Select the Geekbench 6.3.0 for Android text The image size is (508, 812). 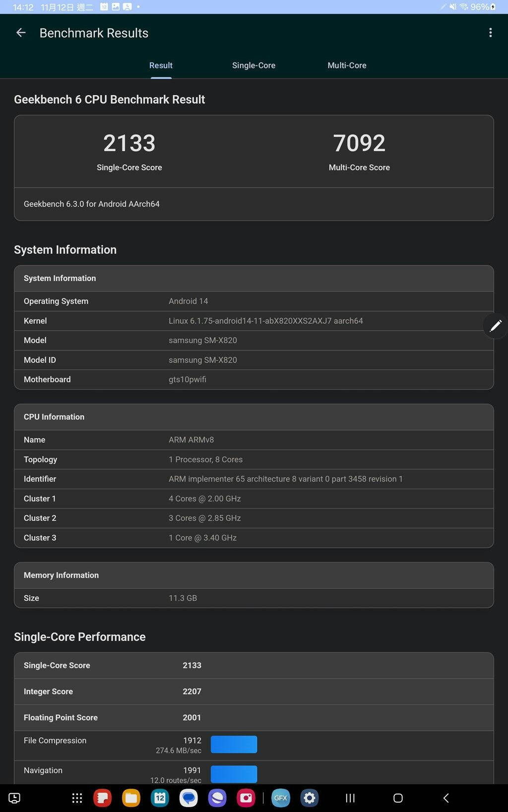click(92, 204)
